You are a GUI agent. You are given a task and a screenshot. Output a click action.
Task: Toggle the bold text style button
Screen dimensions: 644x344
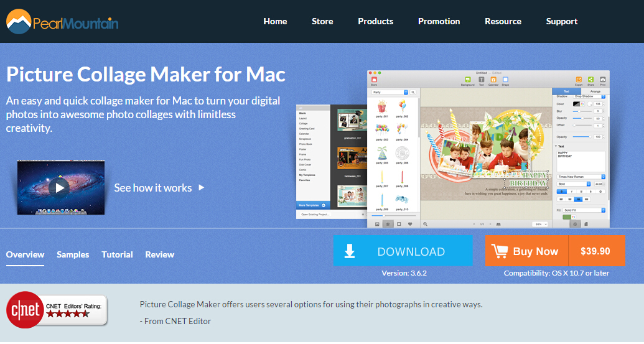point(561,192)
